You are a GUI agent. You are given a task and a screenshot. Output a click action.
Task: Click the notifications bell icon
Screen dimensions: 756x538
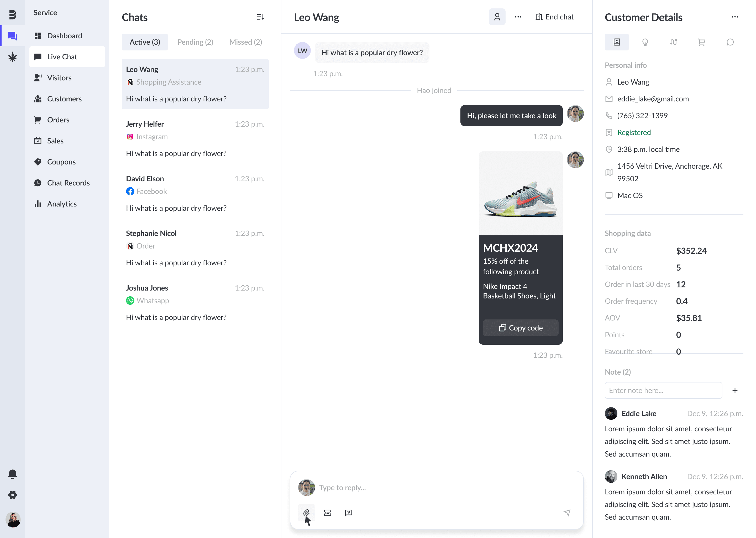click(x=13, y=474)
